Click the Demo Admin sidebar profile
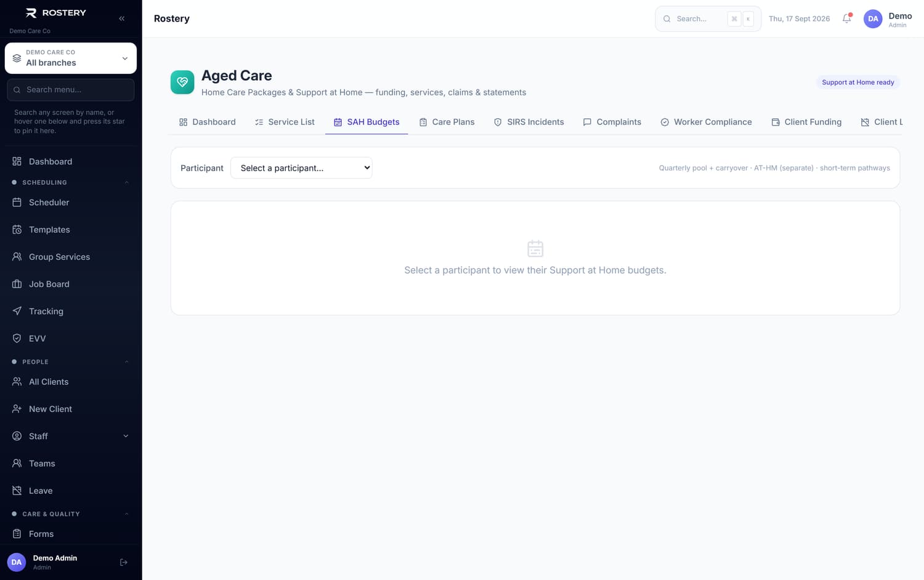The height and width of the screenshot is (580, 924). click(x=55, y=562)
